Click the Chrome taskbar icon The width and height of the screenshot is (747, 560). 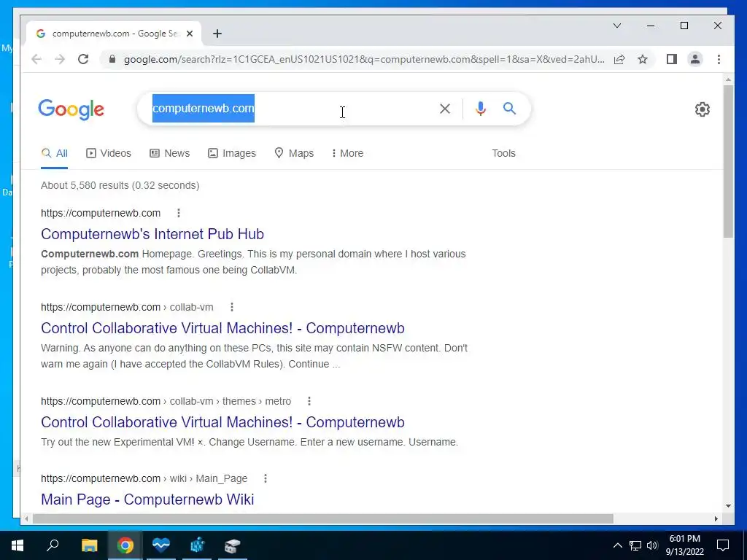click(125, 545)
